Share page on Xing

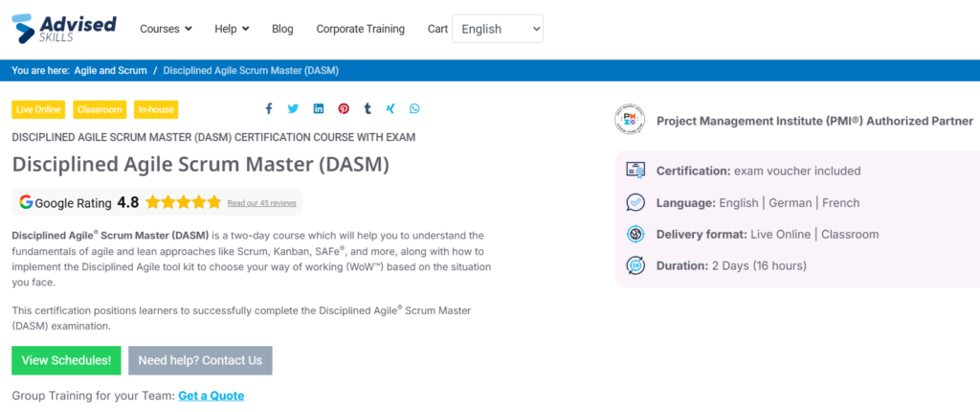[390, 109]
